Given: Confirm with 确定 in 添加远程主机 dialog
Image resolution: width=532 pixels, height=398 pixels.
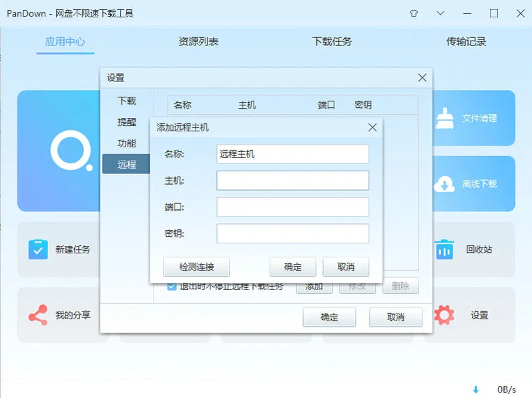Looking at the screenshot, I should [x=293, y=267].
